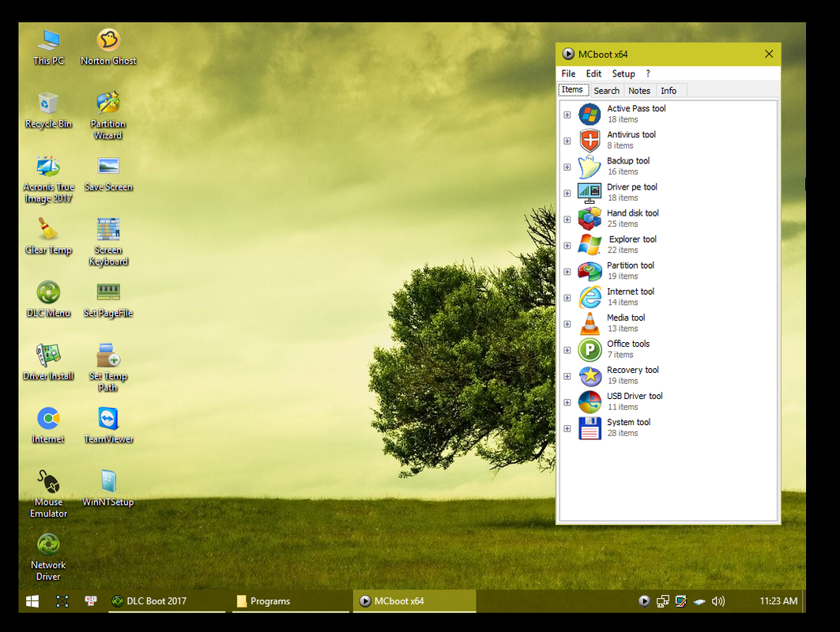Open the Screen Keyboard shortcut
Viewport: 840px width, 632px height.
108,242
